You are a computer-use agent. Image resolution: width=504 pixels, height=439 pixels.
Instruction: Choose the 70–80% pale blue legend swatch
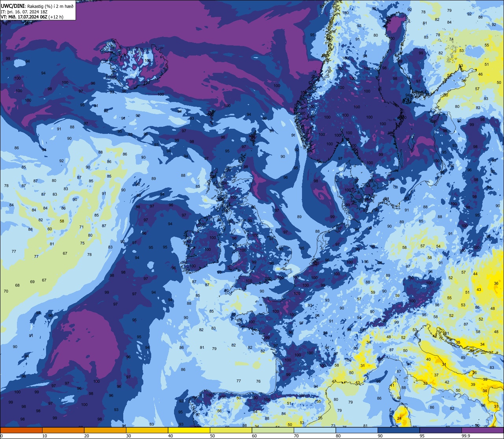tap(315, 430)
